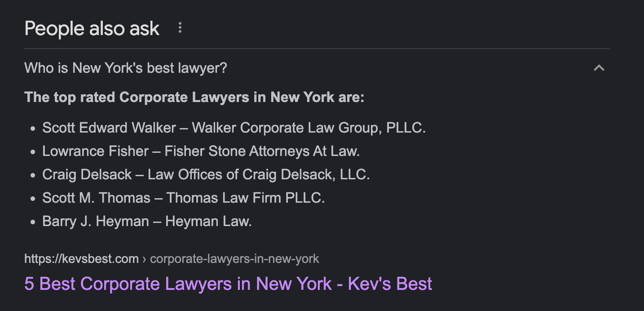Click the name Scott Edward Walker
Viewport: 644px width, 311px height.
coord(109,128)
